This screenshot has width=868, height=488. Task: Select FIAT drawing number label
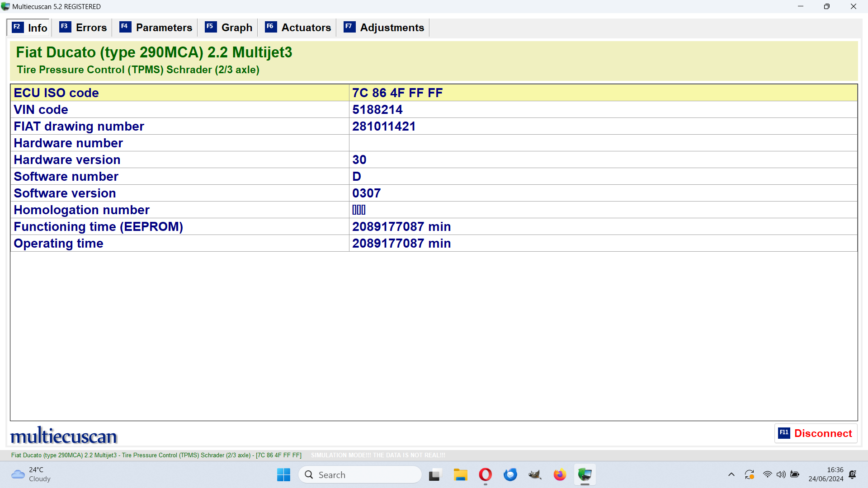coord(79,126)
